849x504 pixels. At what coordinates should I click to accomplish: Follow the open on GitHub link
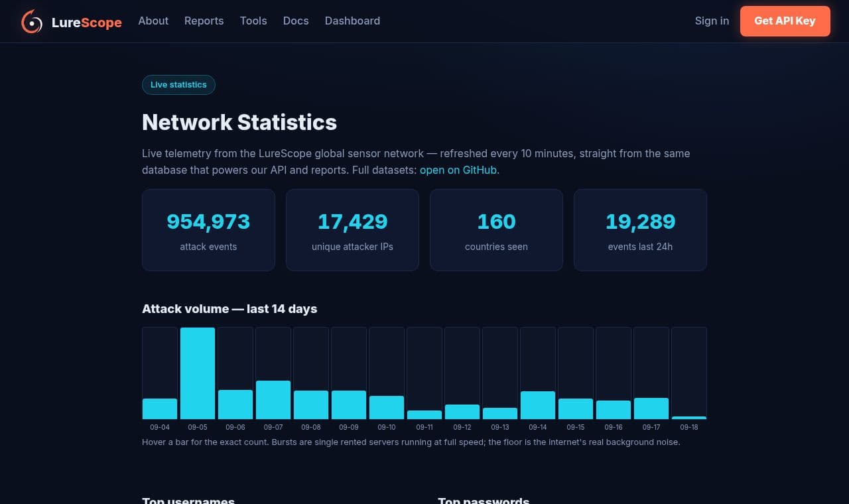(x=458, y=170)
